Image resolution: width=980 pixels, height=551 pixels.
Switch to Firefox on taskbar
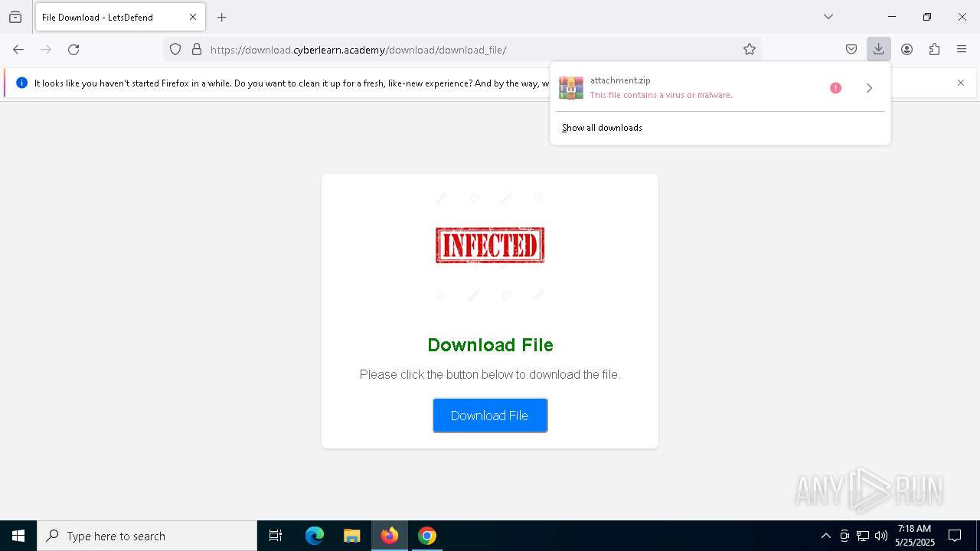pyautogui.click(x=390, y=536)
